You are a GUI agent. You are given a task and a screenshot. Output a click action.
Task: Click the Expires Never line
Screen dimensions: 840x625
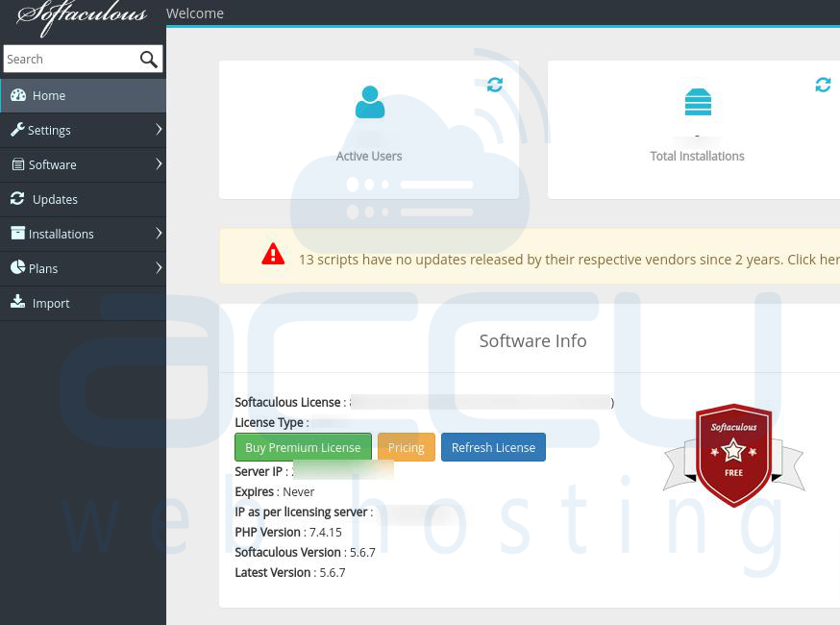(x=274, y=492)
